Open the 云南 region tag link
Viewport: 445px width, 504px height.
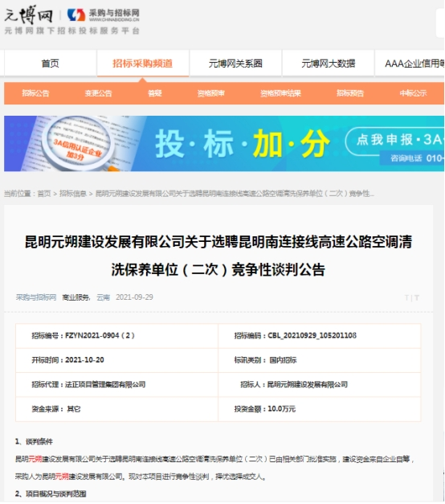[103, 297]
